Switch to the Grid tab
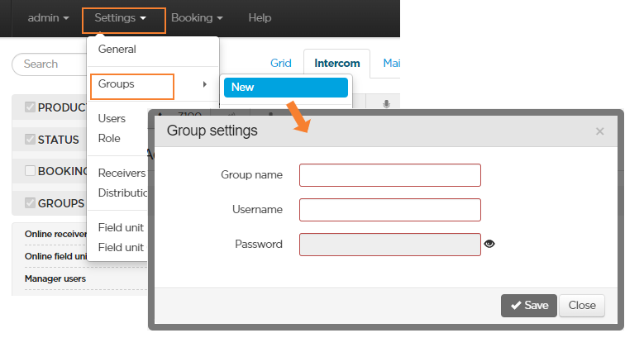Viewport: 644px width, 352px height. click(281, 64)
